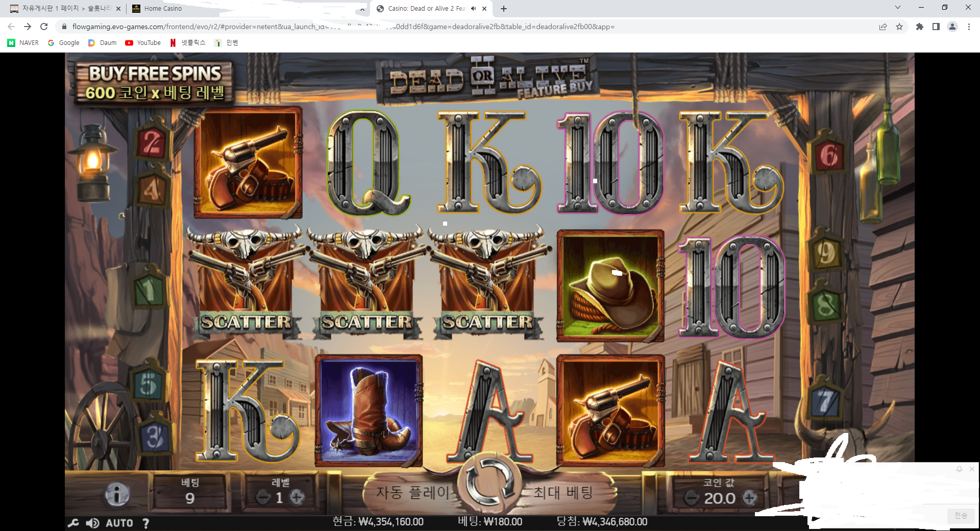
Task: Select payline badge number 1
Action: (148, 289)
